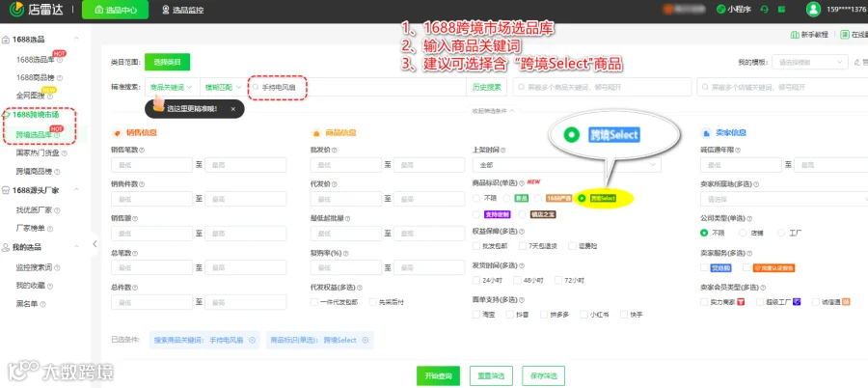Click the 手持电风扇 keyword input field
The height and width of the screenshot is (388, 868).
[x=357, y=87]
